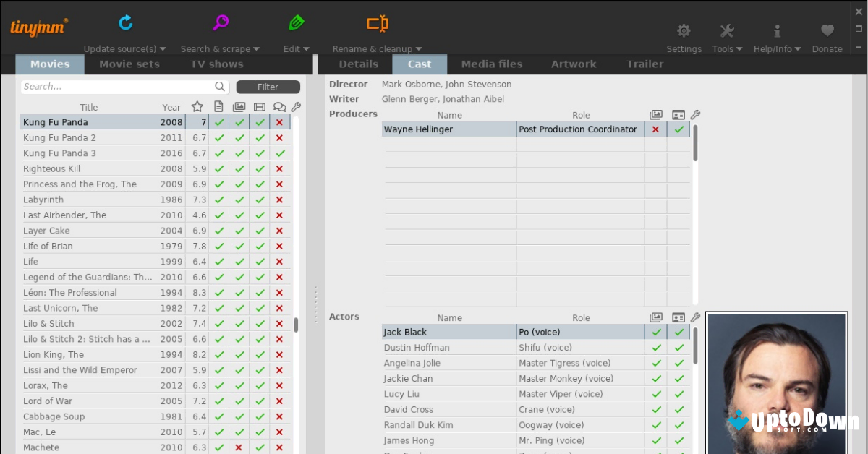This screenshot has height=454, width=868.
Task: Click Kung Fu Panda's red trailer X mark
Action: [x=278, y=122]
